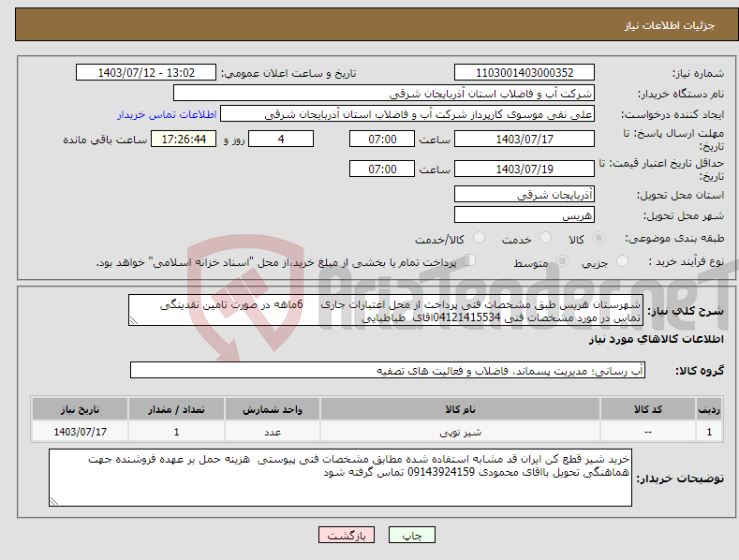Click the شیر توپی item name cell
The width and height of the screenshot is (739, 560).
pyautogui.click(x=460, y=432)
